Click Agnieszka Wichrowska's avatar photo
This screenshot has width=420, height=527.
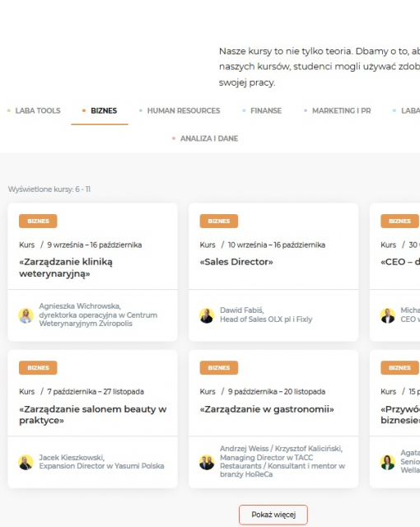point(26,315)
